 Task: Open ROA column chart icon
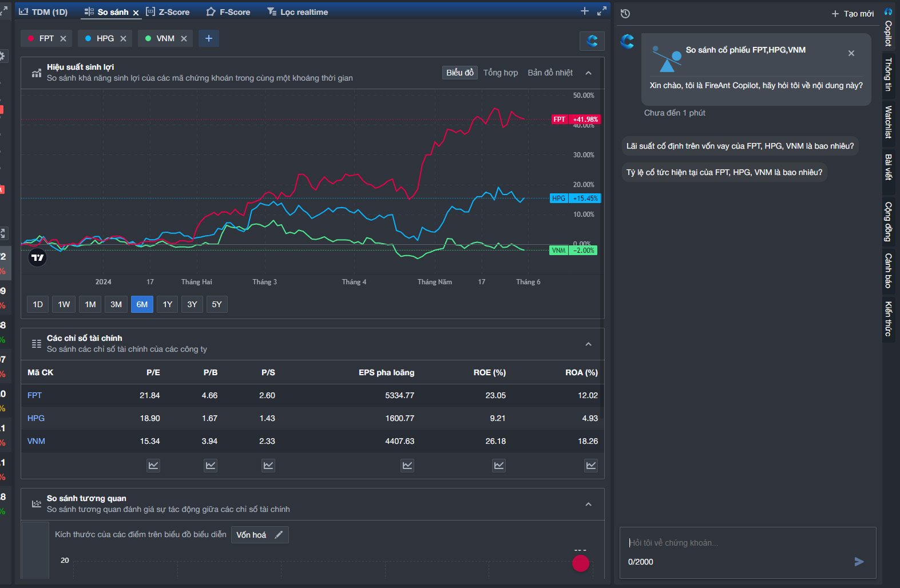[591, 465]
